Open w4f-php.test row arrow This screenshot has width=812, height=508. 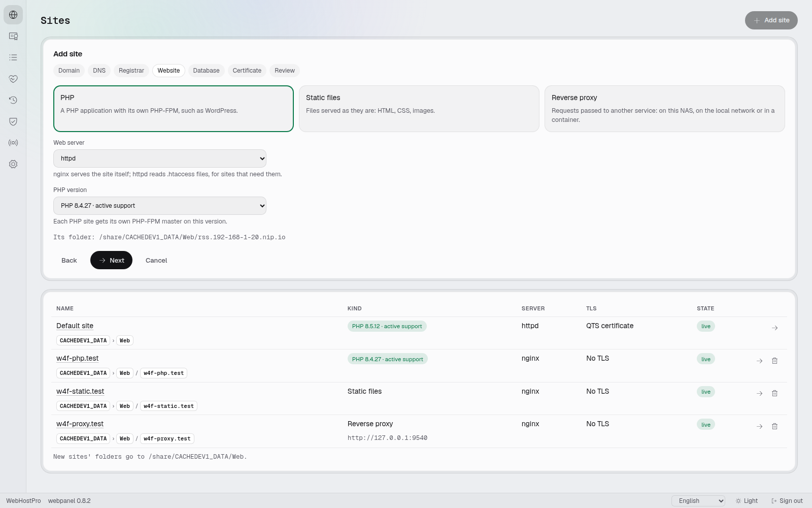pyautogui.click(x=759, y=361)
